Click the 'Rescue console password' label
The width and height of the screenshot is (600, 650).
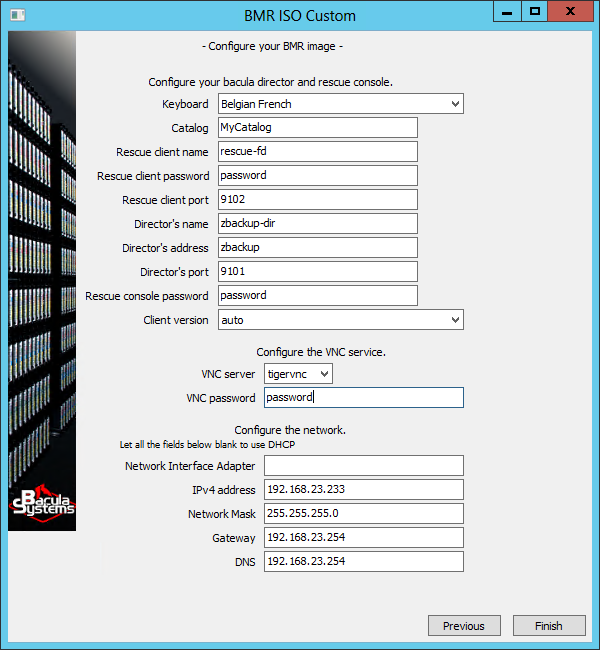click(x=147, y=296)
